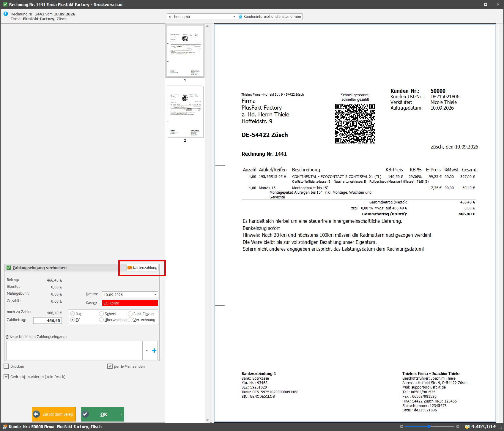Uncheck per E-Mail senden

pyautogui.click(x=110, y=366)
